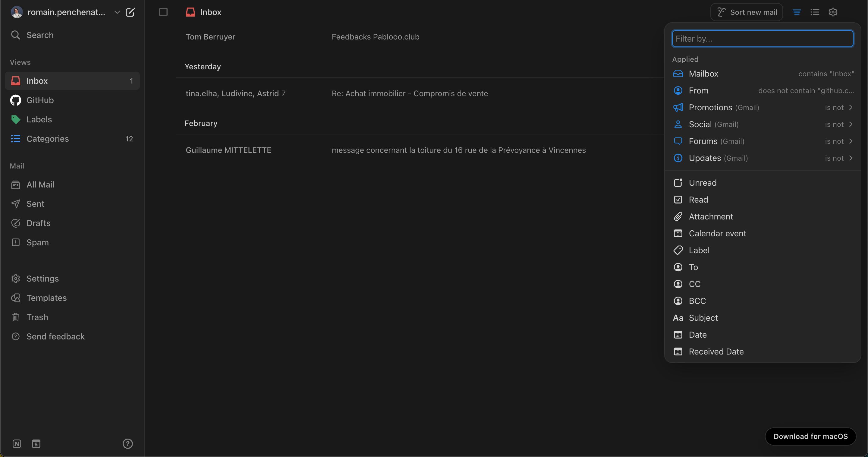The width and height of the screenshot is (868, 457).
Task: Click the Spam folder icon
Action: 15,242
